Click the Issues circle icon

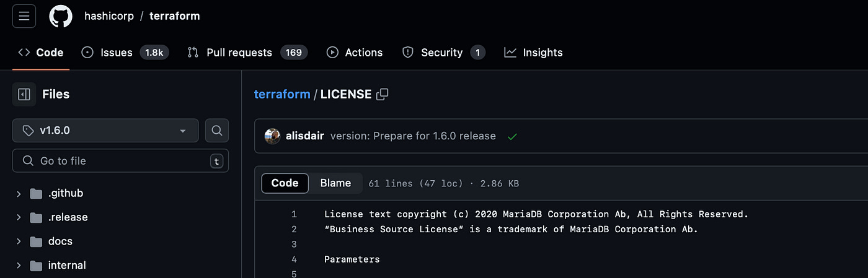(88, 53)
